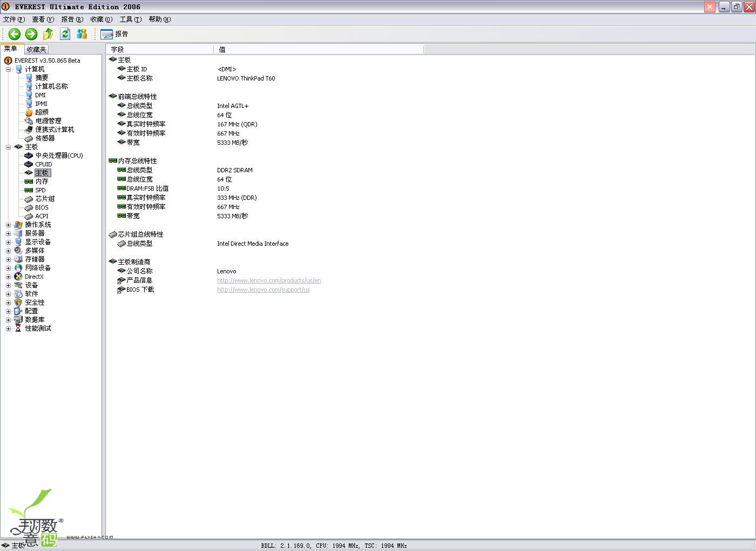Click value LENOVO ThinkPad T60
This screenshot has width=756, height=551.
click(246, 78)
